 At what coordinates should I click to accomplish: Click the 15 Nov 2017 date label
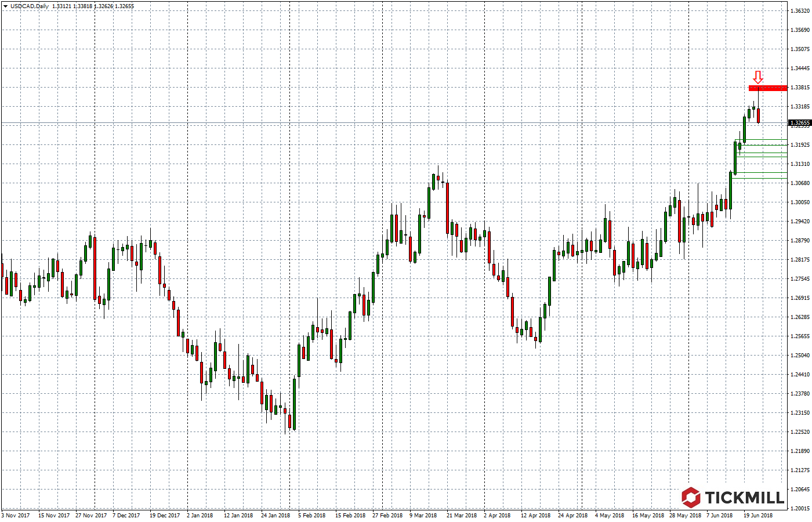click(x=54, y=515)
